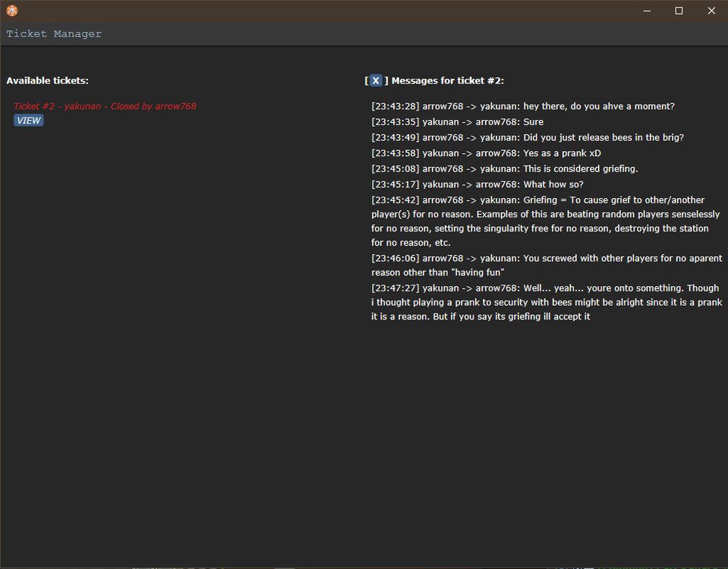Click the "You screwed with other players" message
Image resolution: width=728 pixels, height=569 pixels.
[547, 265]
